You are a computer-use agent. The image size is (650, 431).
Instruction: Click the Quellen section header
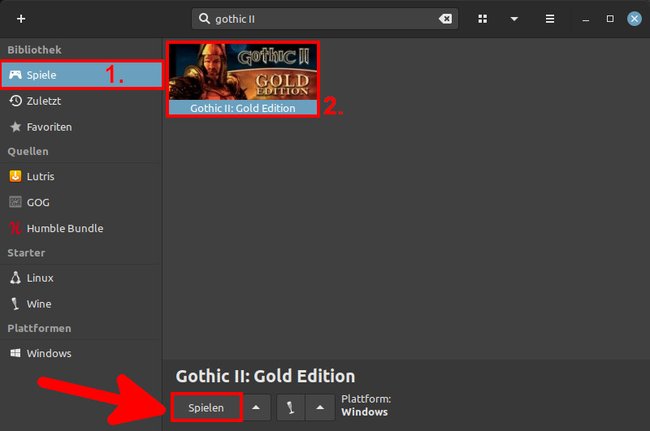click(x=28, y=151)
